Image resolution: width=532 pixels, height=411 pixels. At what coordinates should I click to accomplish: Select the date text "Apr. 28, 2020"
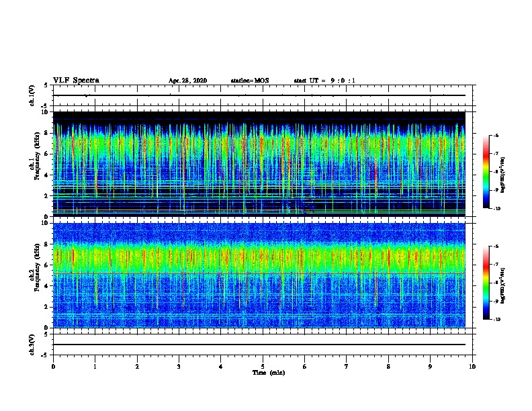click(x=187, y=81)
